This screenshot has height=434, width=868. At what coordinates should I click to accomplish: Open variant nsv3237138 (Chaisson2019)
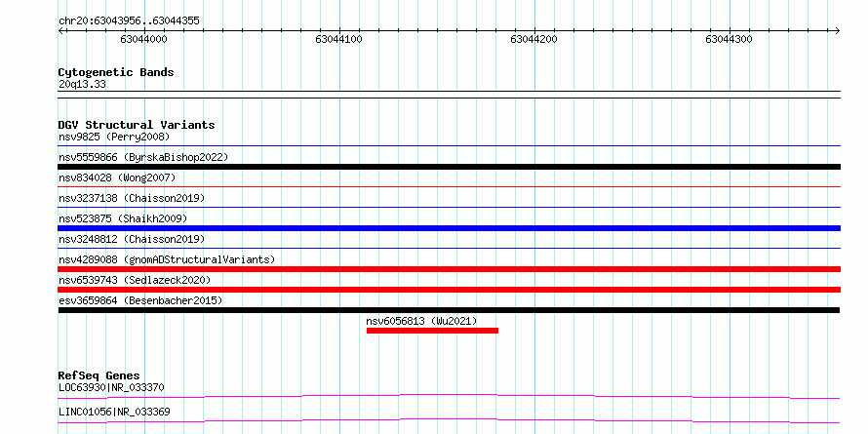(132, 198)
